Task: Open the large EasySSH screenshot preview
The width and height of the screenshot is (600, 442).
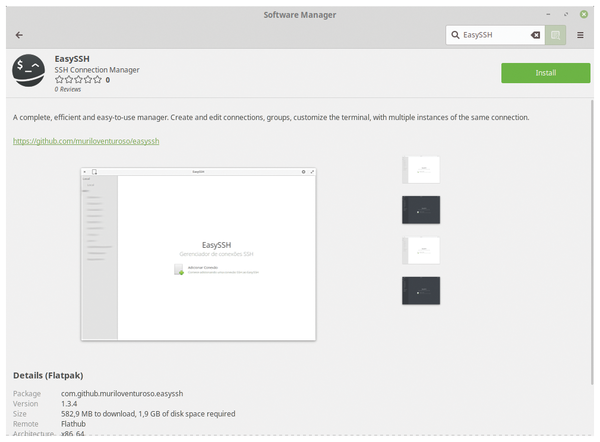Action: pyautogui.click(x=198, y=254)
